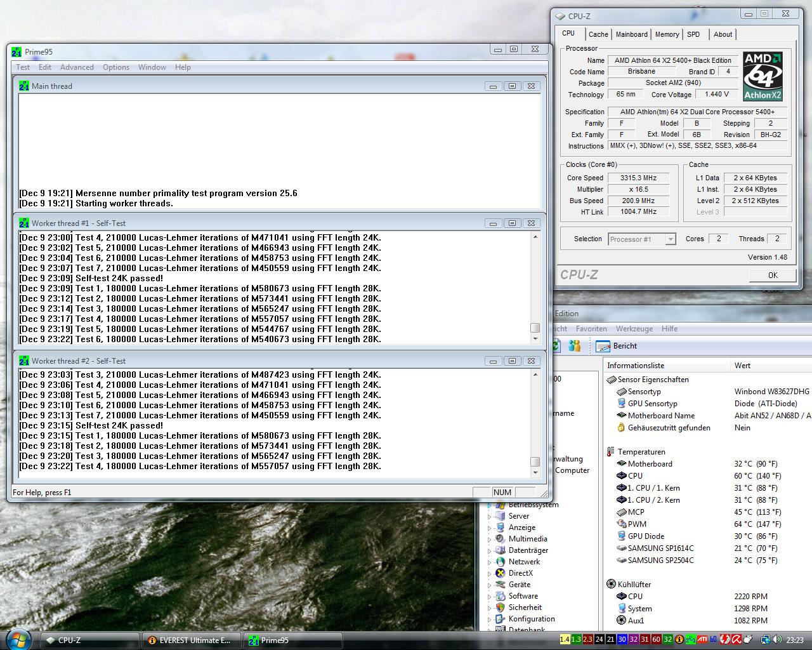Image resolution: width=812 pixels, height=650 pixels.
Task: Click the Bericht report icon in EVEREST toolbar
Action: tap(602, 346)
